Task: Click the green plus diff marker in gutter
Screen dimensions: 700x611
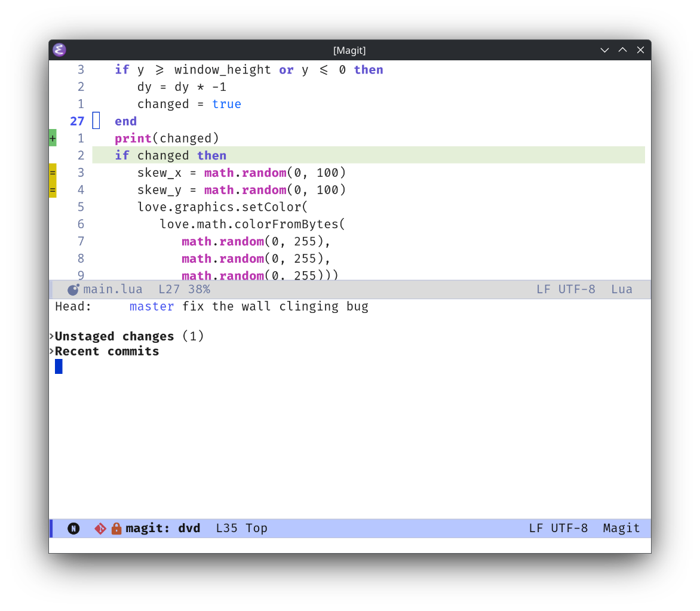Action: pyautogui.click(x=53, y=139)
